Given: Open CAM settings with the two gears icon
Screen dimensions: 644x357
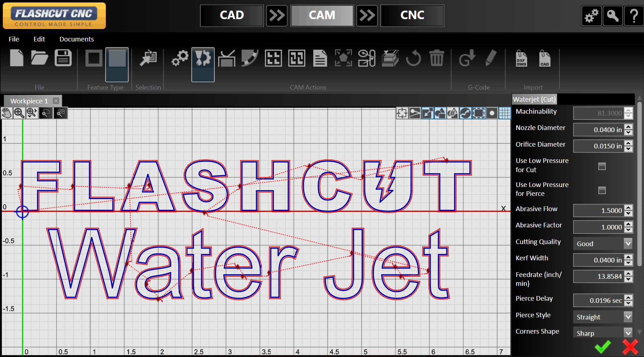Looking at the screenshot, I should click(180, 58).
